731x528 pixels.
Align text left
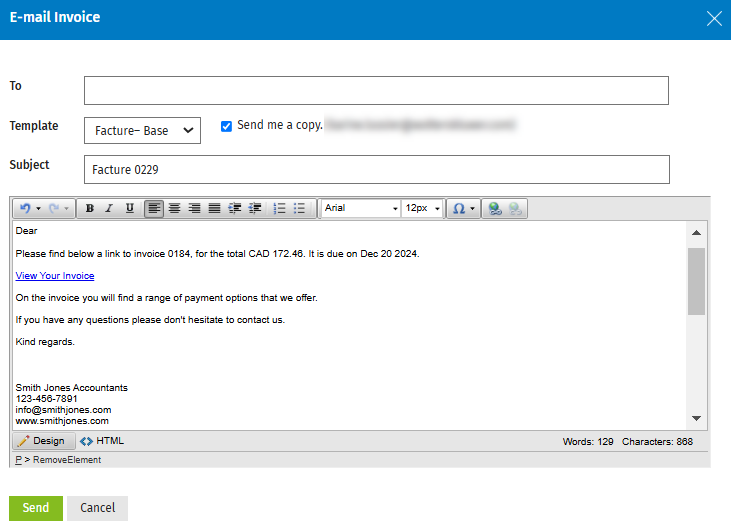click(154, 208)
